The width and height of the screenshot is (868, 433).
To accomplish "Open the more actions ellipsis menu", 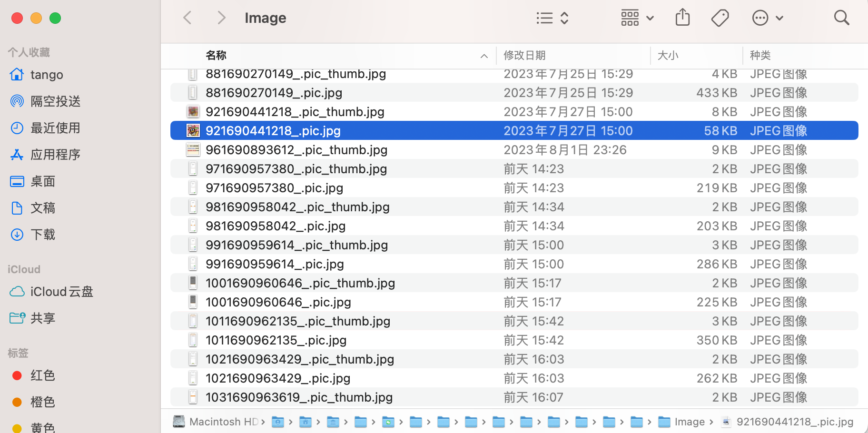I will coord(767,18).
